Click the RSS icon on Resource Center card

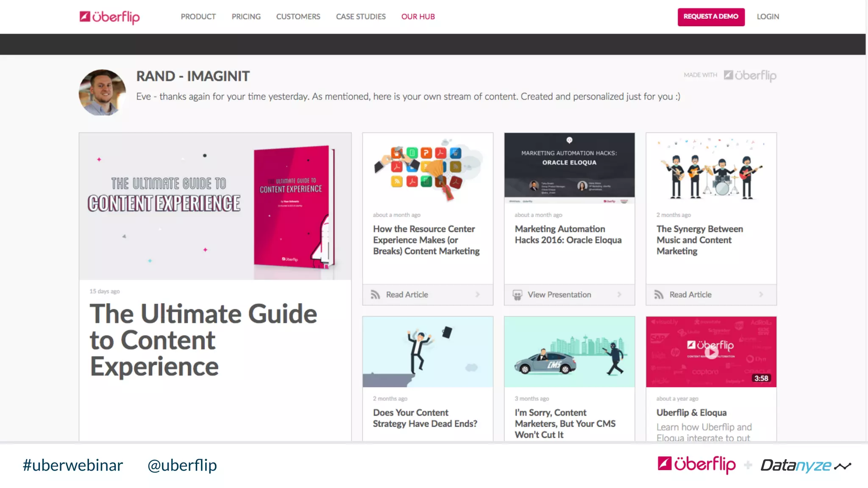coord(375,294)
